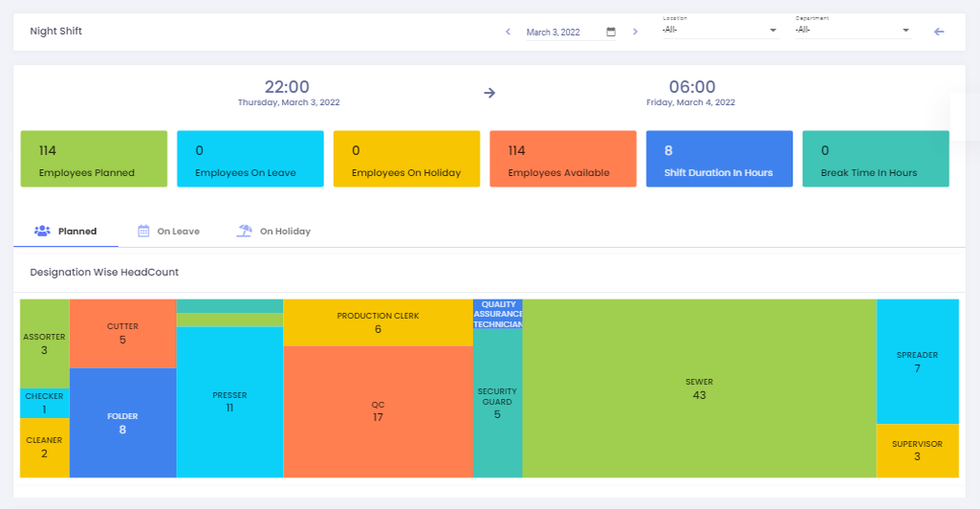The width and height of the screenshot is (980, 509).
Task: Click the FOLDER treemap block
Action: (122, 423)
